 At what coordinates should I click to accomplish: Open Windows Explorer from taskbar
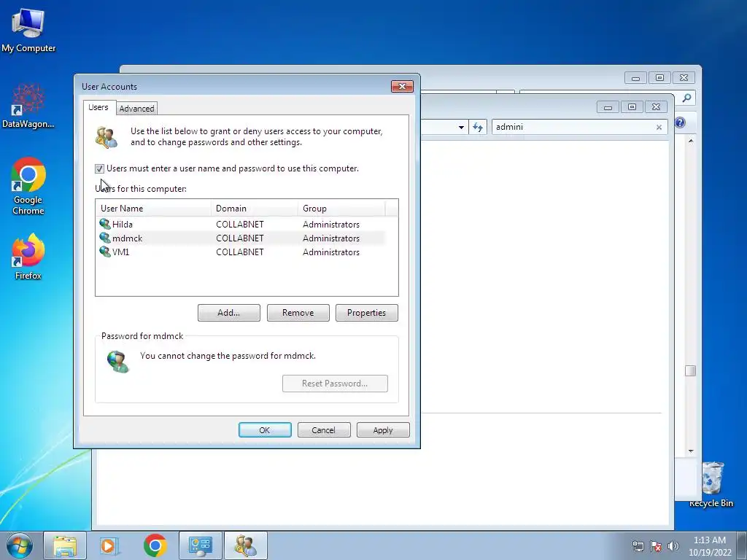[x=65, y=545]
